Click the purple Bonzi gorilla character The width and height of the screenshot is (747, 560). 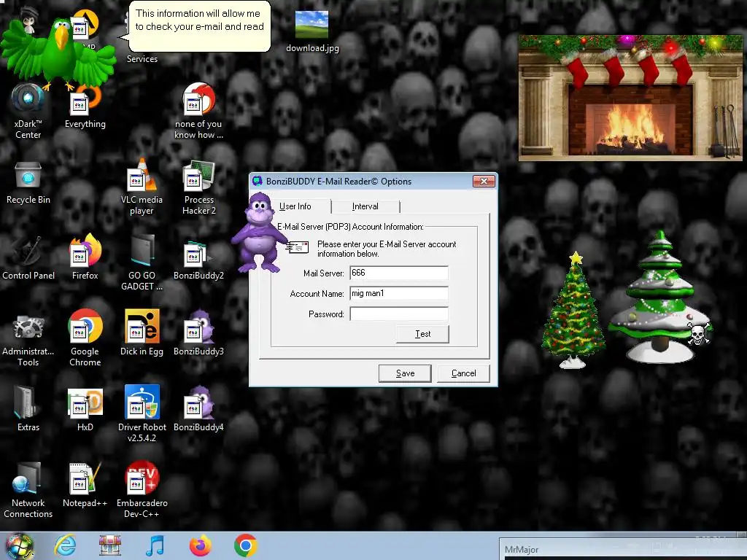click(x=260, y=233)
